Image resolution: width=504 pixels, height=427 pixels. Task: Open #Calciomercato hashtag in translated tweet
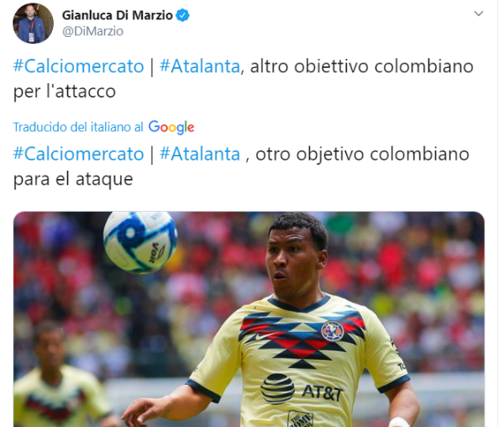pyautogui.click(x=78, y=154)
